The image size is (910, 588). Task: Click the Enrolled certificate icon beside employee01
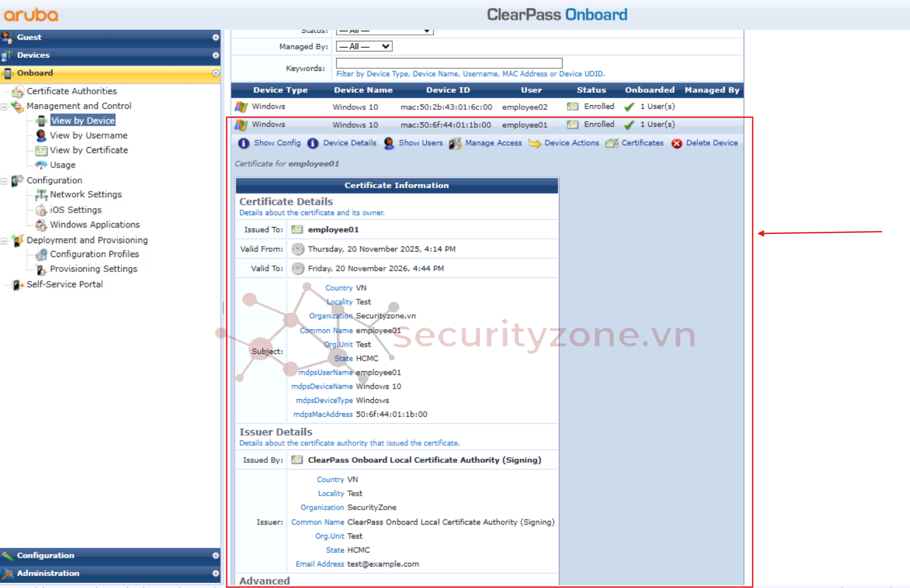click(572, 124)
